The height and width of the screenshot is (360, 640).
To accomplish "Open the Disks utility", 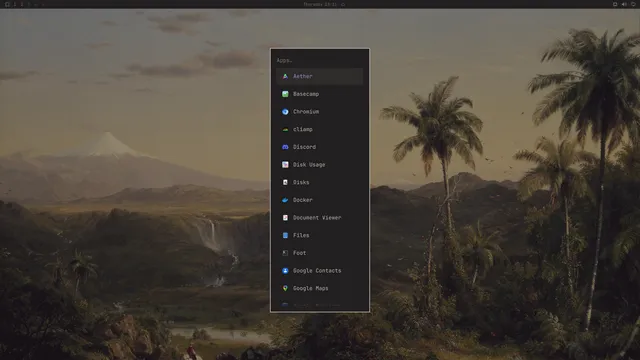I will [x=320, y=182].
